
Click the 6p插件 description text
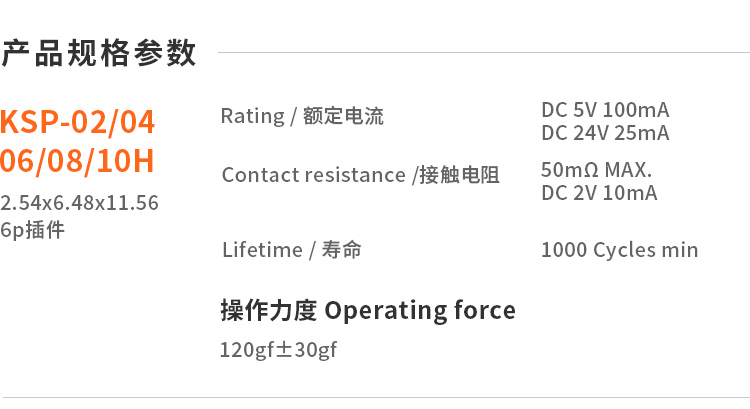tap(33, 229)
